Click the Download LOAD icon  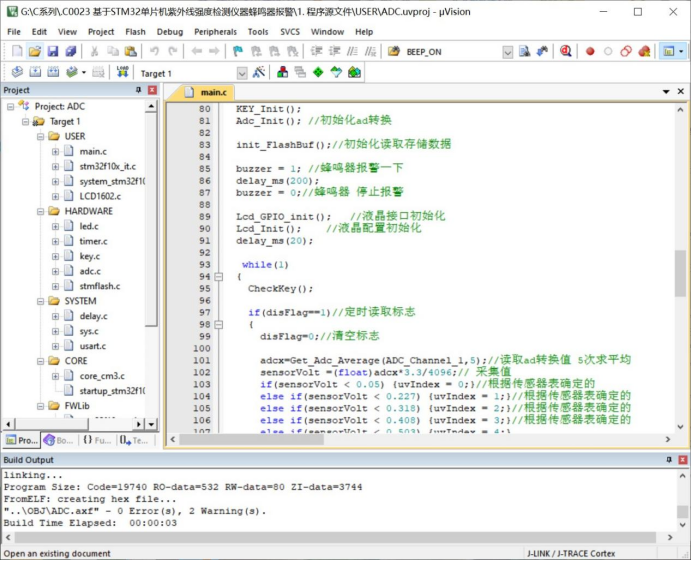click(122, 72)
